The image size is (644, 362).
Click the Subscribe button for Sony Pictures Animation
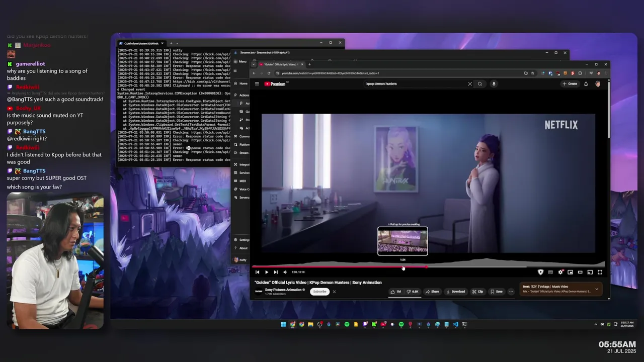click(x=319, y=292)
